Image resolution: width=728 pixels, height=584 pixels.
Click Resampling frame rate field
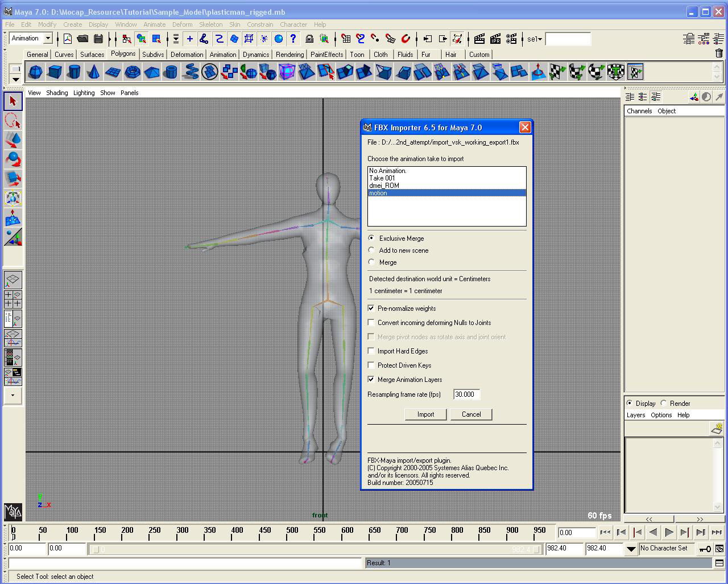tap(466, 394)
